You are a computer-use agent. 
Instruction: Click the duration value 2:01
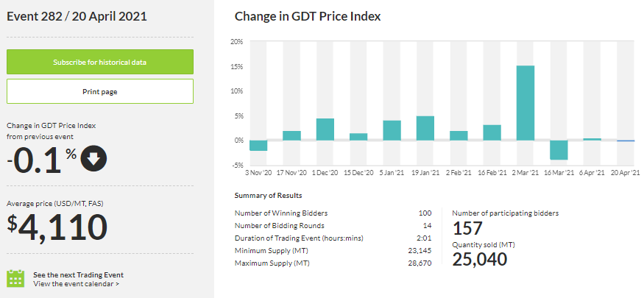(425, 238)
